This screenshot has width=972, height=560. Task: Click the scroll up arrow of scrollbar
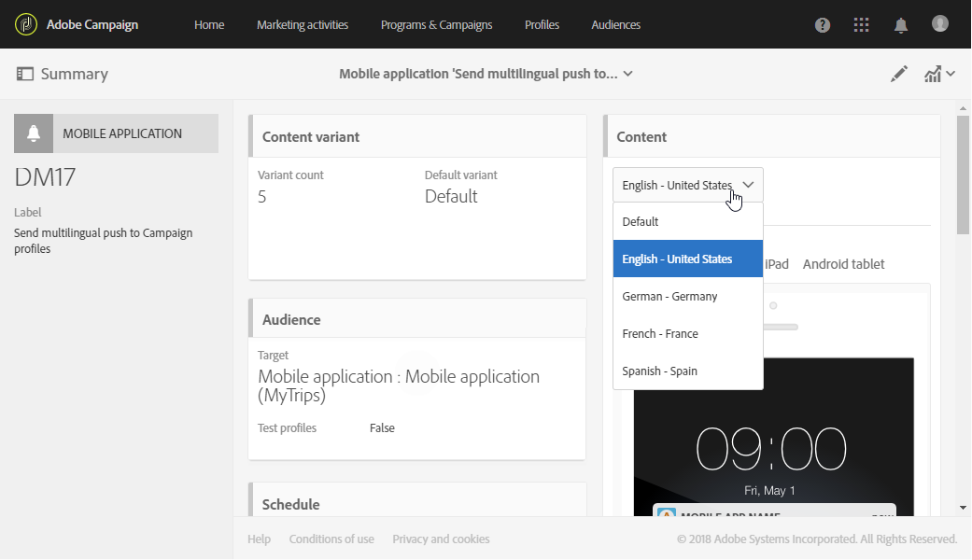[963, 107]
